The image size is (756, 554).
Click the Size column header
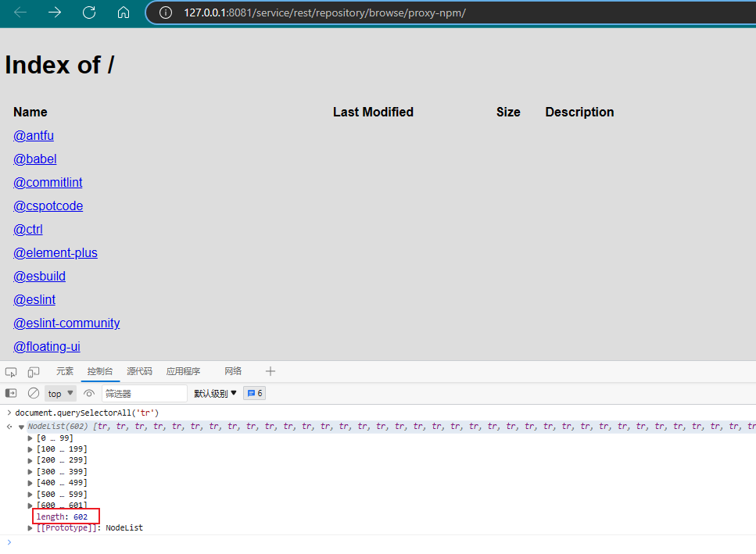(508, 113)
